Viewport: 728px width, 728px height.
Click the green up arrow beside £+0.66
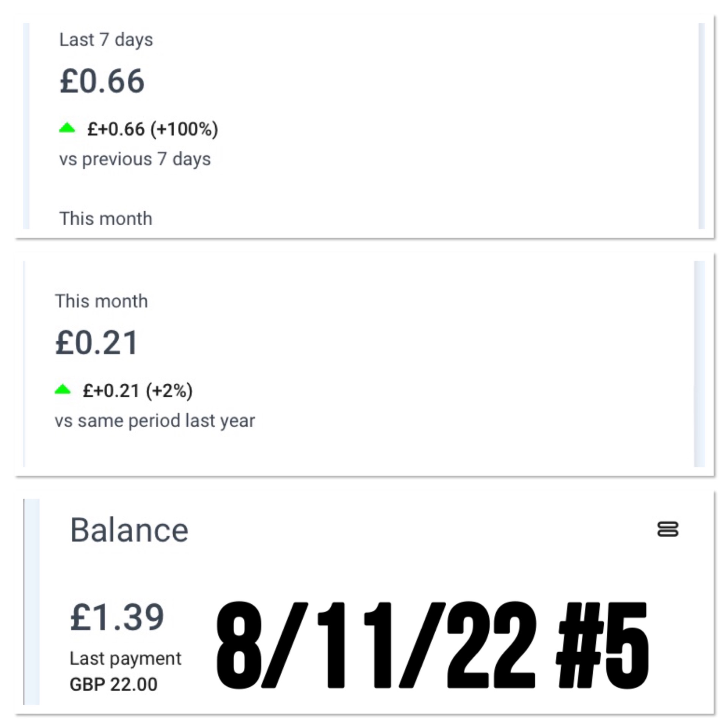click(x=67, y=128)
